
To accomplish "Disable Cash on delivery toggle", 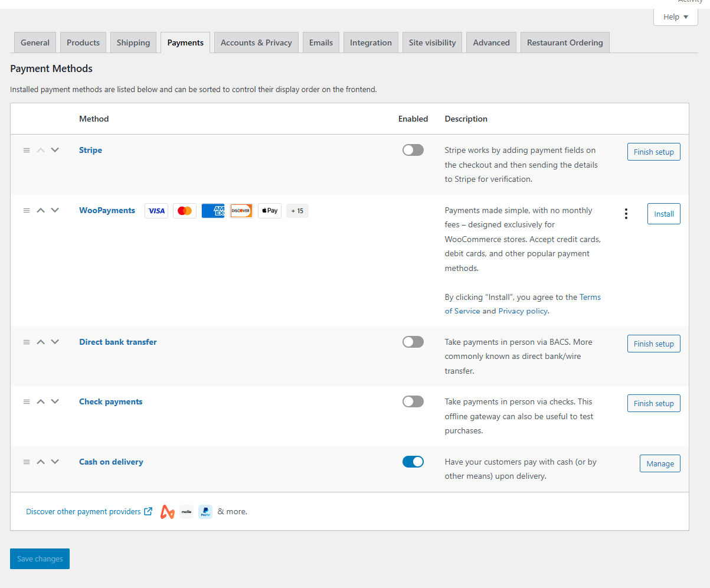I will pos(413,462).
